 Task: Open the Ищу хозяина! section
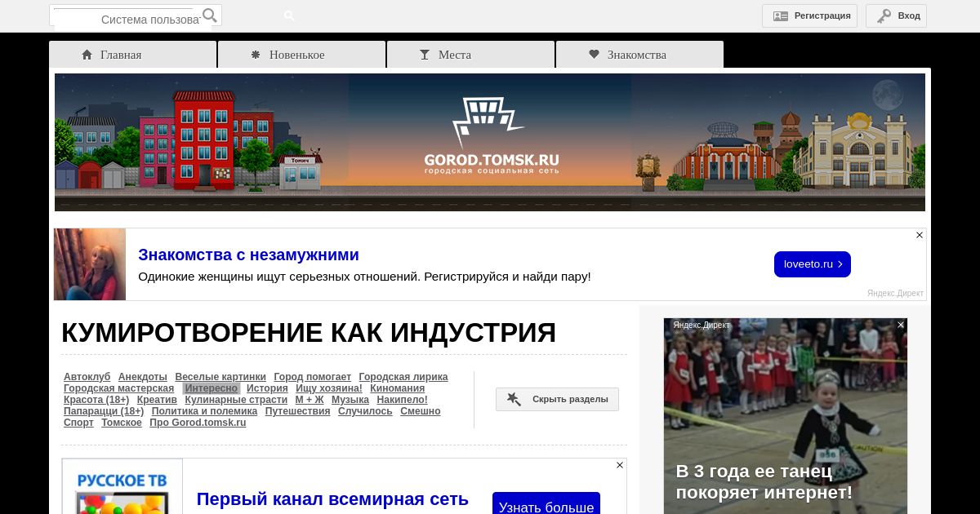329,388
